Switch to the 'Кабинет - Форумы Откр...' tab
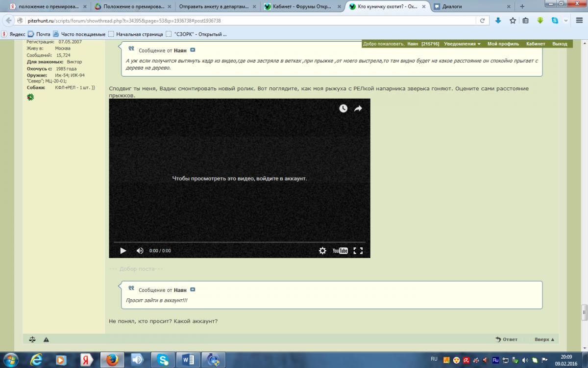 [x=302, y=7]
